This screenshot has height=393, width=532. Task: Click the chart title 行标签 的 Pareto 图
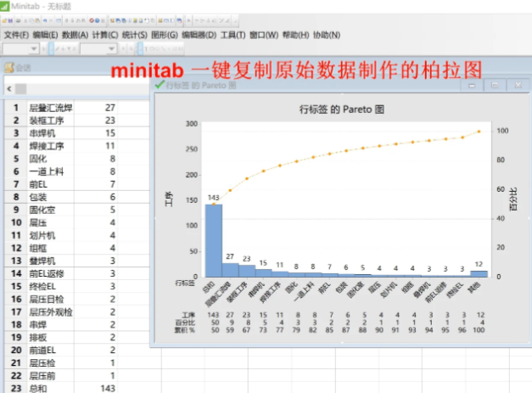344,109
